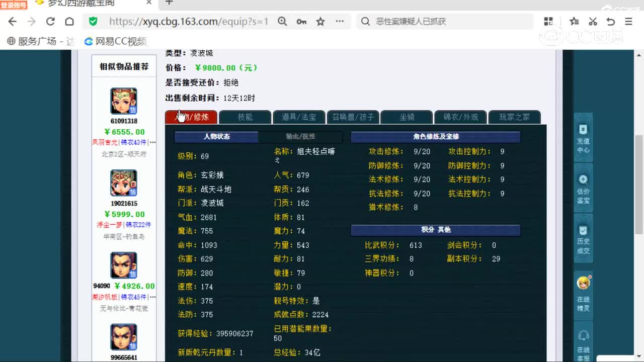Viewport: 644px width, 362px height.
Task: Click the 成就点数 value 2224
Action: [x=320, y=315]
